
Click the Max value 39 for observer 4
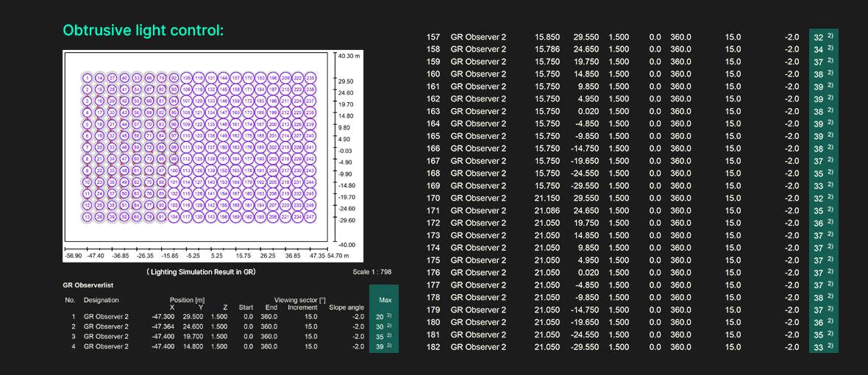(380, 346)
